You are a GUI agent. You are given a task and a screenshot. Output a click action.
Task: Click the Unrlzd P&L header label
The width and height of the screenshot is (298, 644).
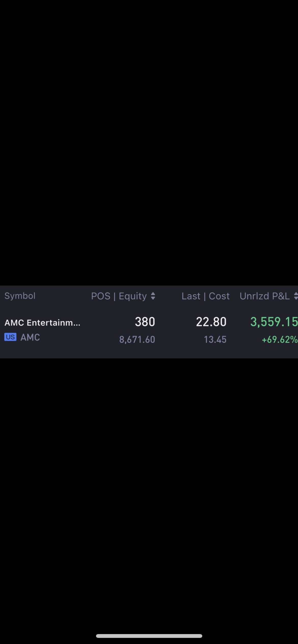tap(265, 296)
